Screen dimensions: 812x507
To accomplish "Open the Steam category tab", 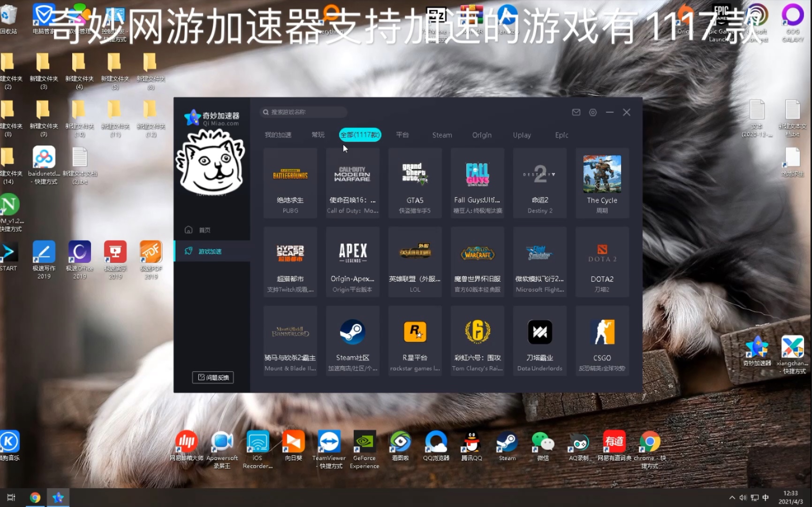I will click(x=442, y=135).
